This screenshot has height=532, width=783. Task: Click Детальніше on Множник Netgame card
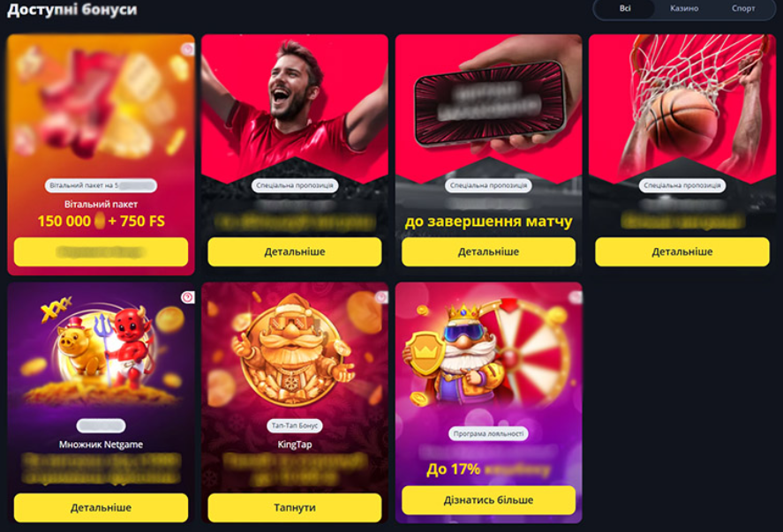(x=101, y=507)
